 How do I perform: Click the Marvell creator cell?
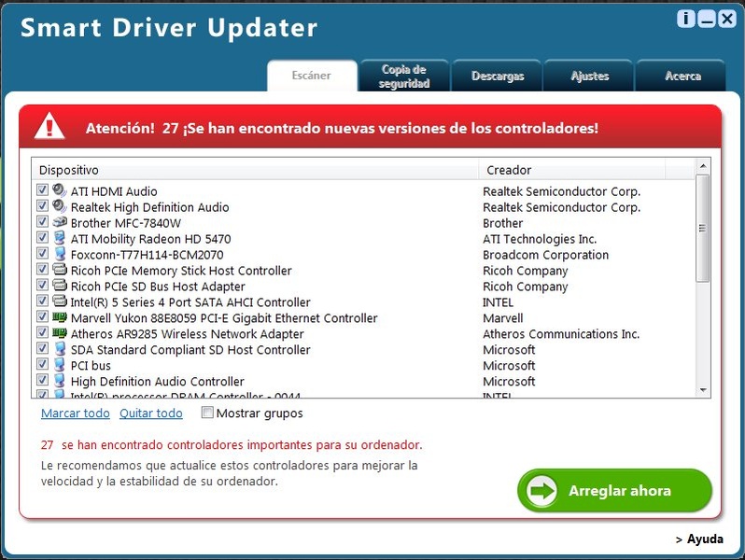click(502, 318)
